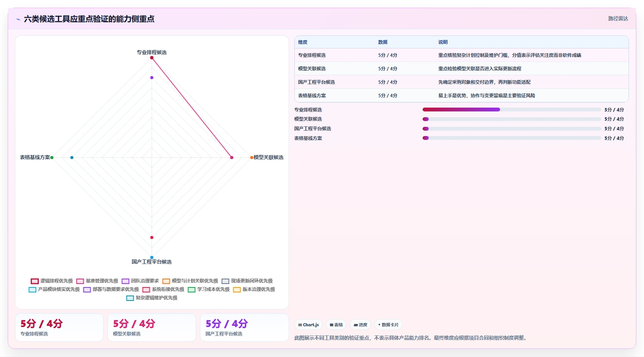
Task: Click the 说明 column header
Action: point(443,42)
